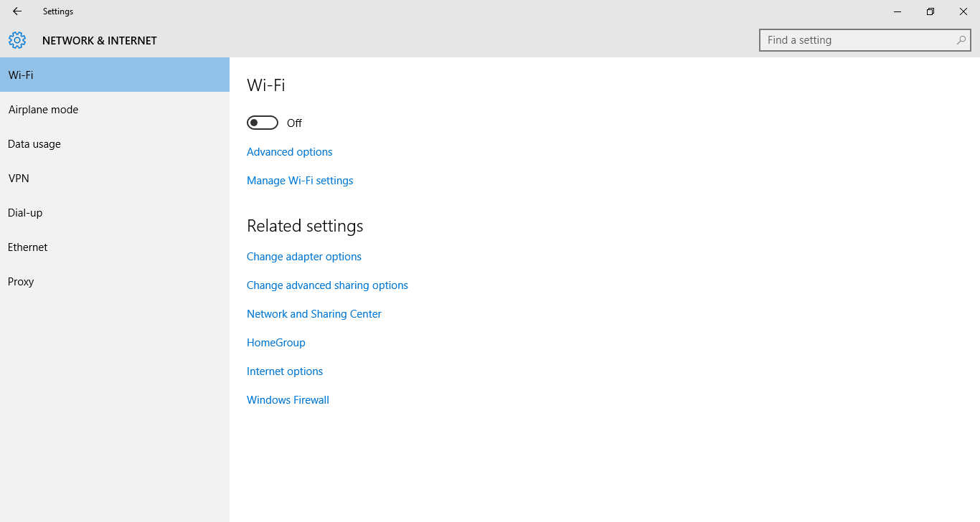Open Change adapter options
The image size is (980, 522).
pyautogui.click(x=304, y=257)
